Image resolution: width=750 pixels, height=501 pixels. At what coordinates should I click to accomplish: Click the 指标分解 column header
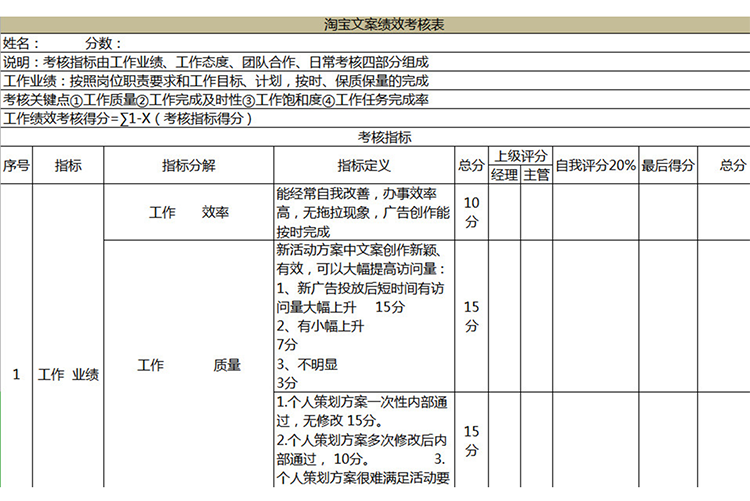click(x=188, y=166)
